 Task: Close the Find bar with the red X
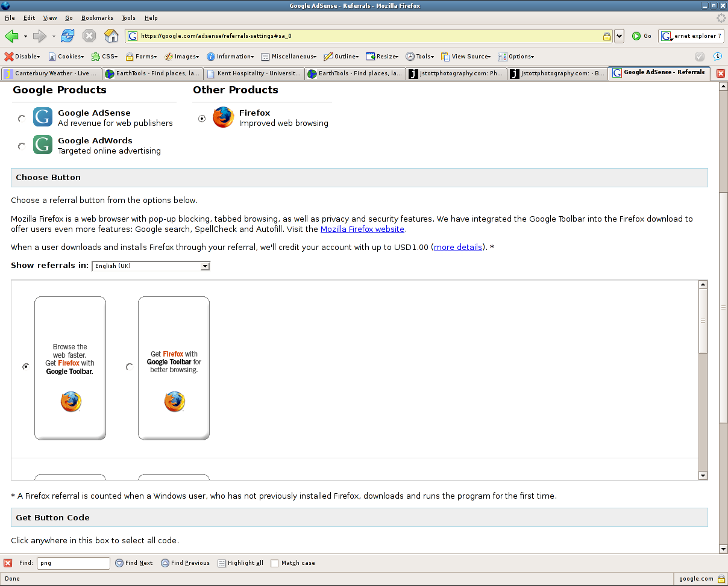click(8, 563)
